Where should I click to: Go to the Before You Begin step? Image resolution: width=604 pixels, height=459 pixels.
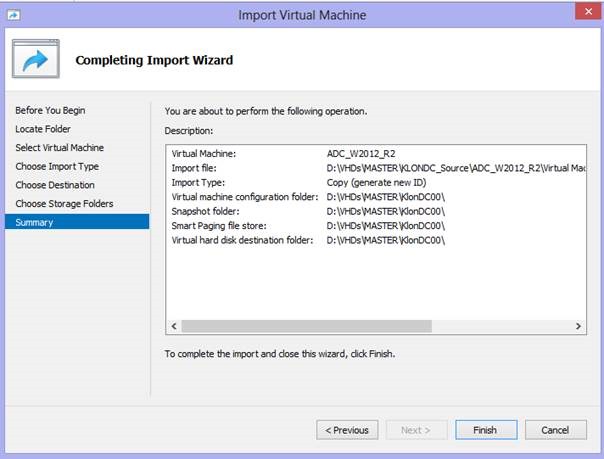tap(50, 110)
